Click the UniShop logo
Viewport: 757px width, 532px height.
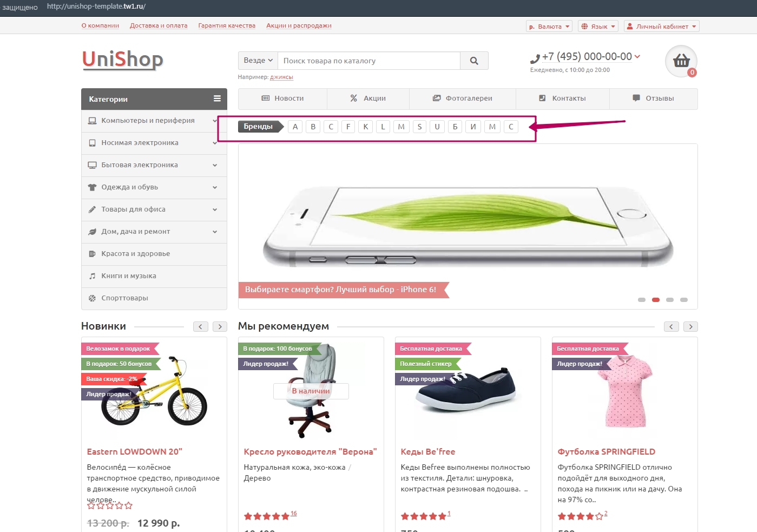pyautogui.click(x=123, y=59)
